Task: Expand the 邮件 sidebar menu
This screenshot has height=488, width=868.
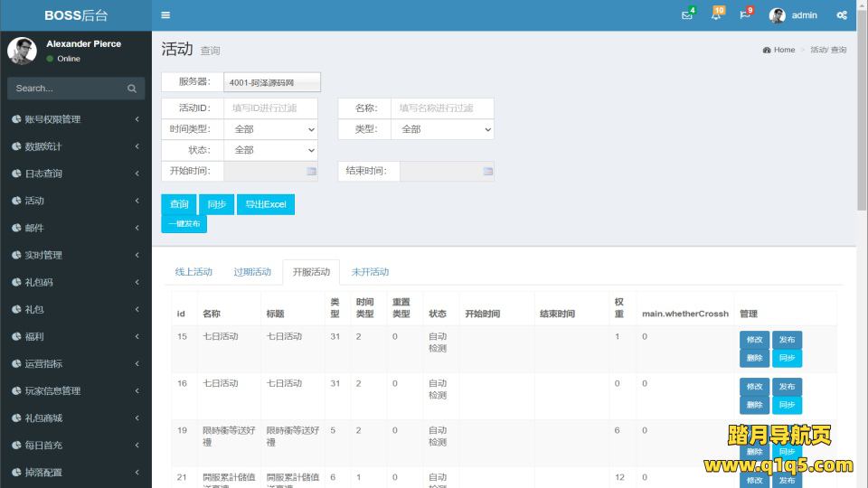Action: click(76, 228)
